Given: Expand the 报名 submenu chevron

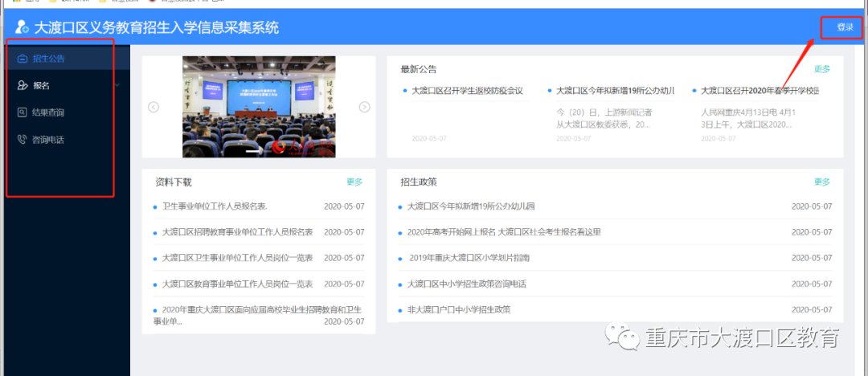Looking at the screenshot, I should [x=117, y=85].
